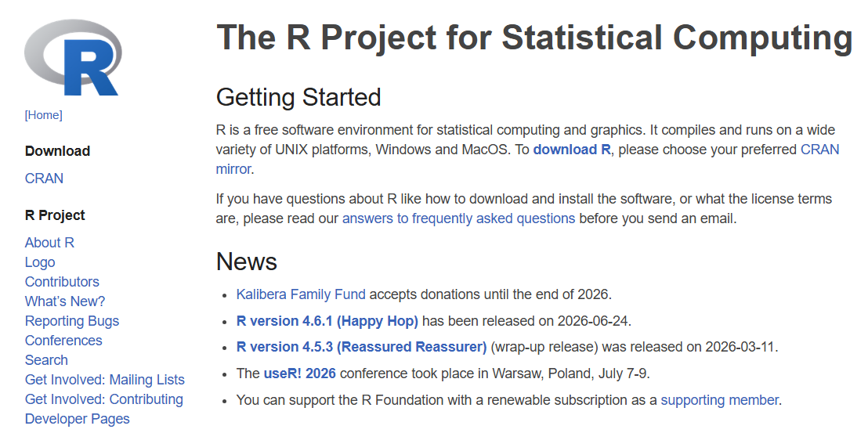Screen dimensions: 868x433
Task: Click the bold download R link
Action: 573,150
